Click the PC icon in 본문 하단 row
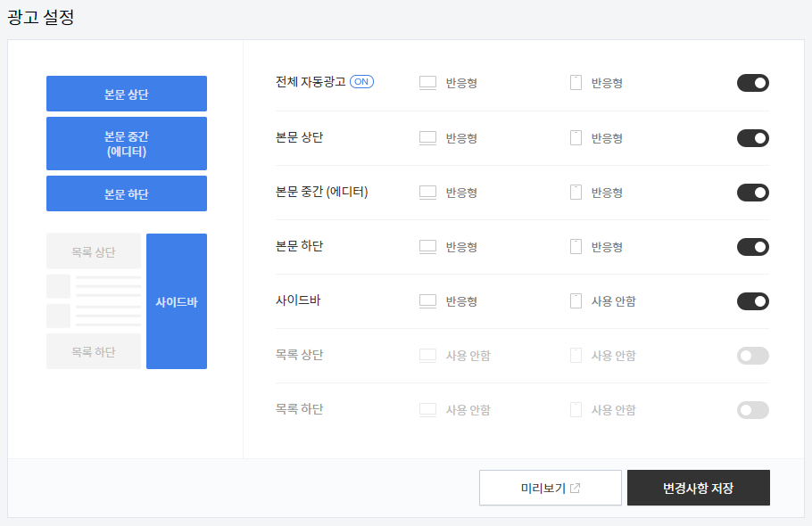The image size is (812, 526). (x=427, y=247)
